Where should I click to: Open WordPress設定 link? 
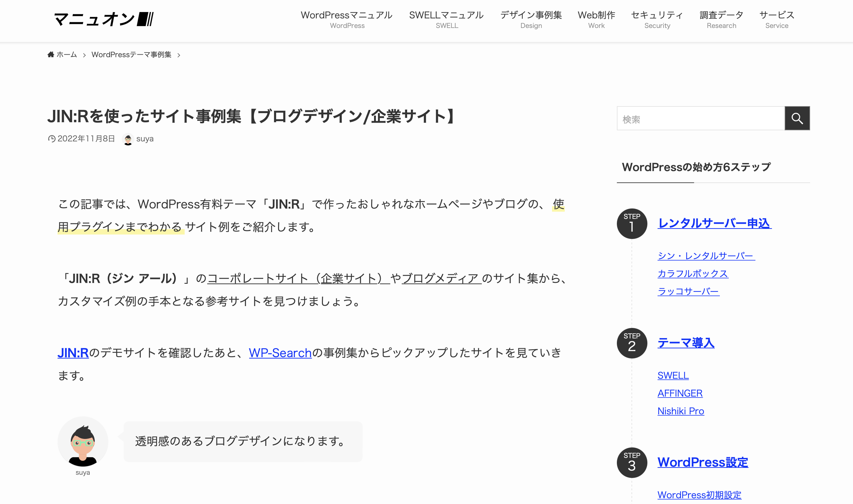pyautogui.click(x=703, y=462)
